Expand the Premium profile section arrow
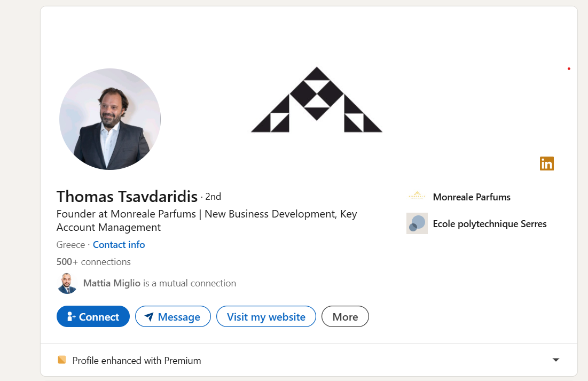Image resolution: width=588 pixels, height=381 pixels. coord(556,360)
